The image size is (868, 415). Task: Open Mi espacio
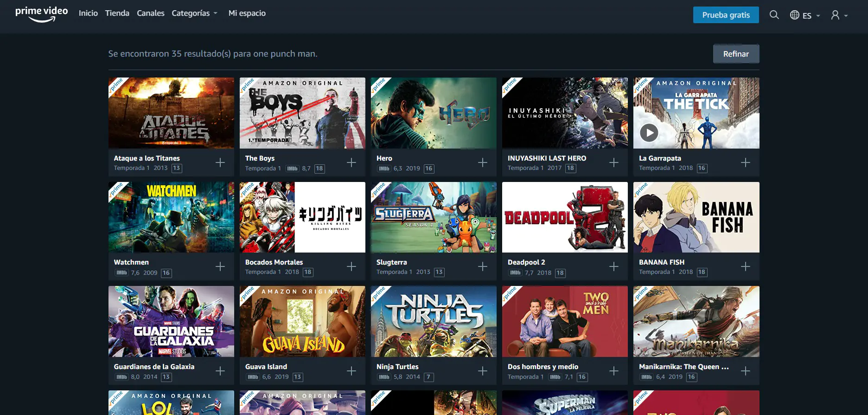(x=247, y=13)
